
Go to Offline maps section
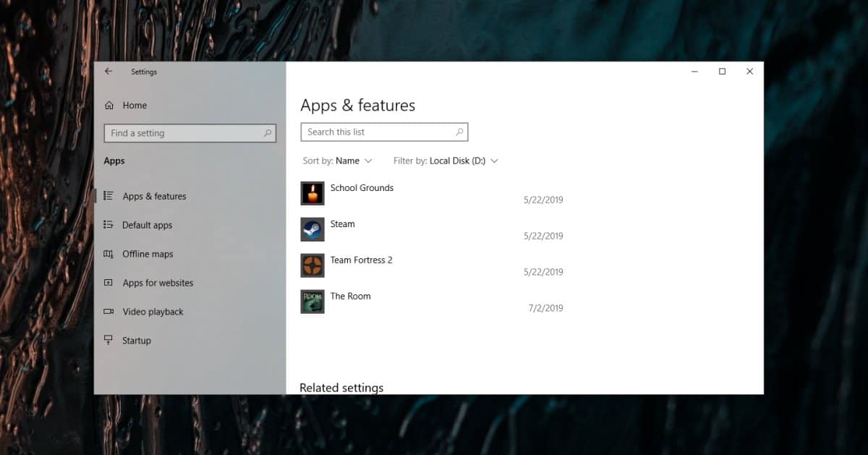148,254
